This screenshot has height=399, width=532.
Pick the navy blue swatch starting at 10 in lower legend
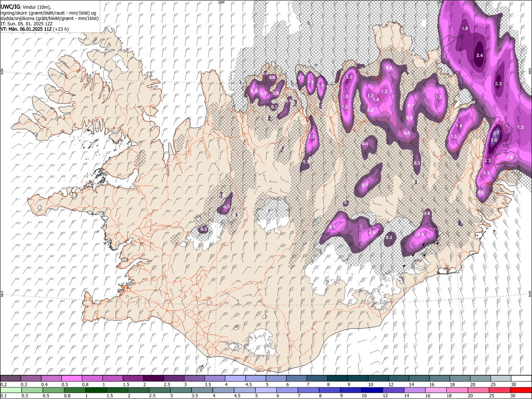(372, 390)
